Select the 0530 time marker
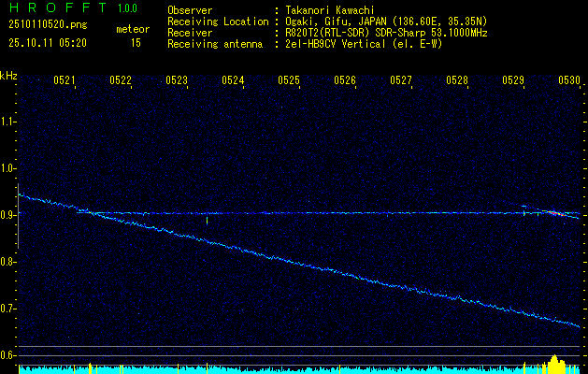Screen dimensions: 588x374 (x=569, y=81)
